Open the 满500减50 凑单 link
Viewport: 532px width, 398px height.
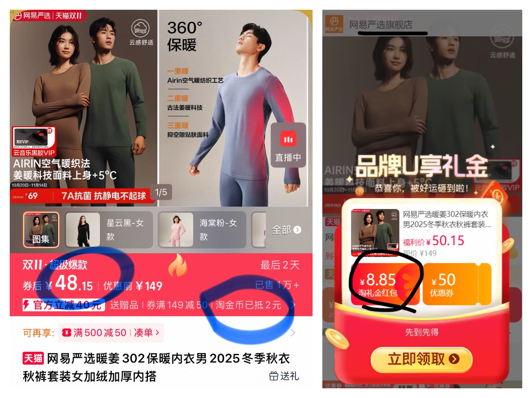(111, 333)
